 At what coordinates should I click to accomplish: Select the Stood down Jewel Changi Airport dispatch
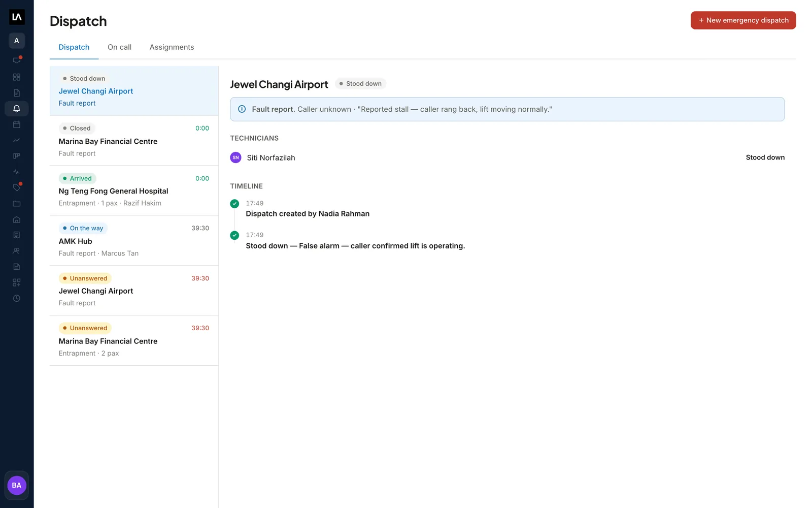point(134,90)
